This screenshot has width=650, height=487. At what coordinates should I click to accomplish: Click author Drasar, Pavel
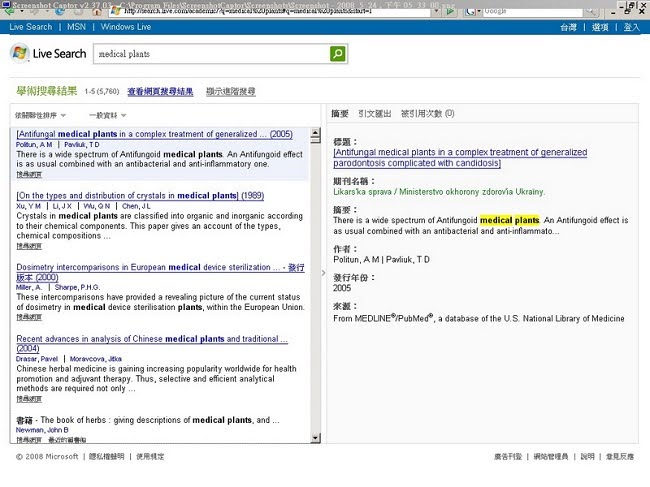[x=37, y=359]
